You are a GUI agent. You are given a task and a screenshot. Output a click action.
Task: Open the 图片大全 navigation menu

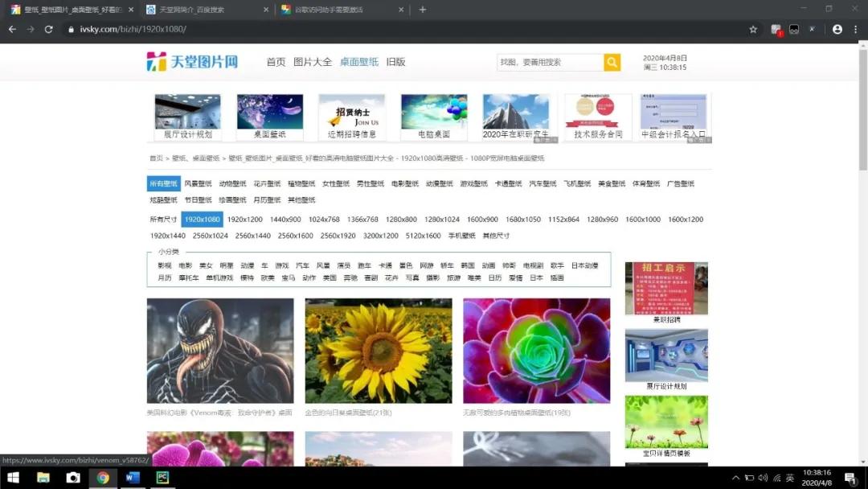pos(313,61)
